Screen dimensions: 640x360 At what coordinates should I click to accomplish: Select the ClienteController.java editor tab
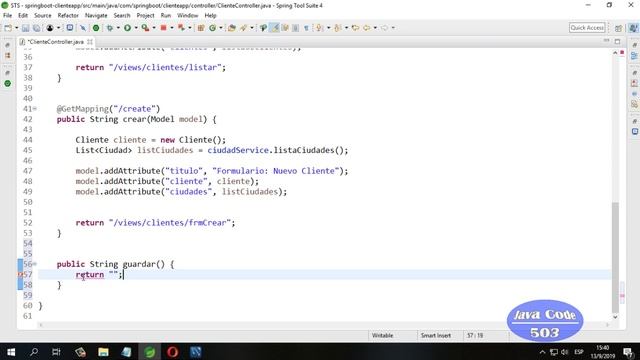click(55, 42)
